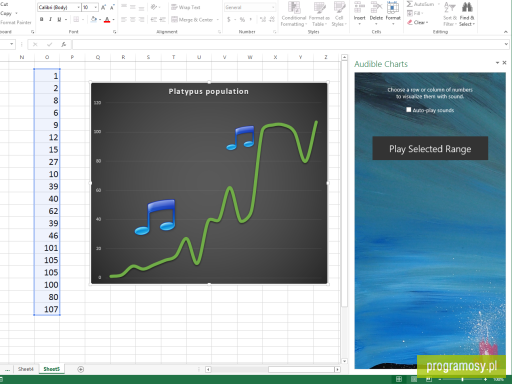The height and width of the screenshot is (384, 512).
Task: Decrease indent
Action: (x=154, y=20)
